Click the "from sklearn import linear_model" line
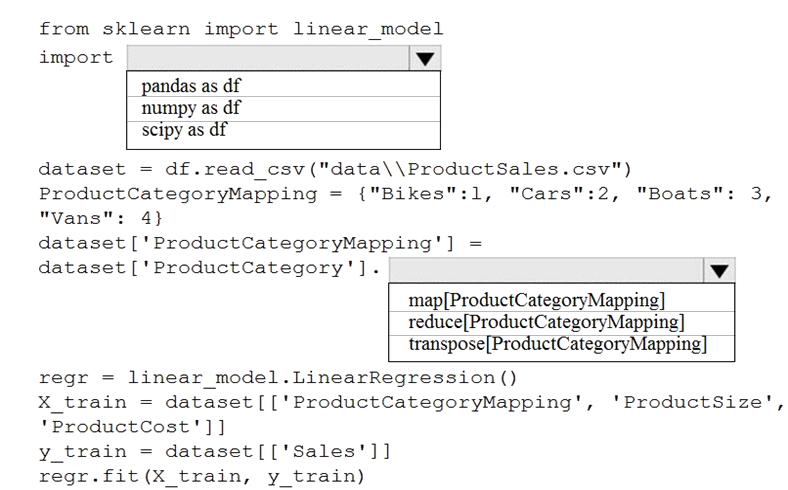The width and height of the screenshot is (788, 490). pos(241,29)
